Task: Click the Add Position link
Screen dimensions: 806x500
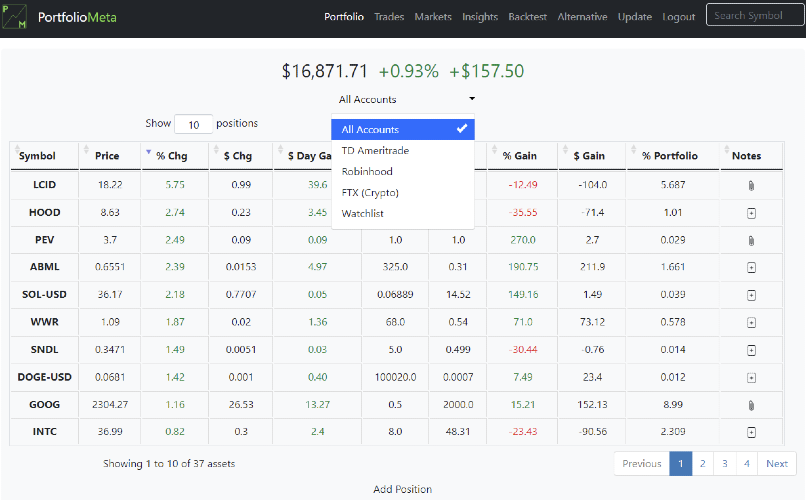Action: click(x=402, y=489)
